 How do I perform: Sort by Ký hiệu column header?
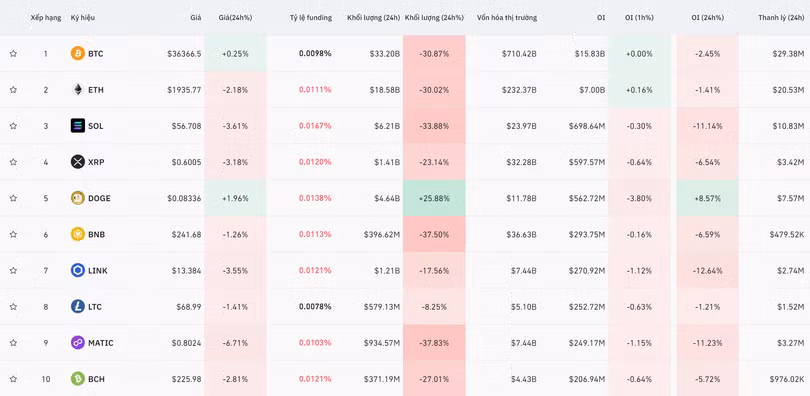pyautogui.click(x=83, y=18)
